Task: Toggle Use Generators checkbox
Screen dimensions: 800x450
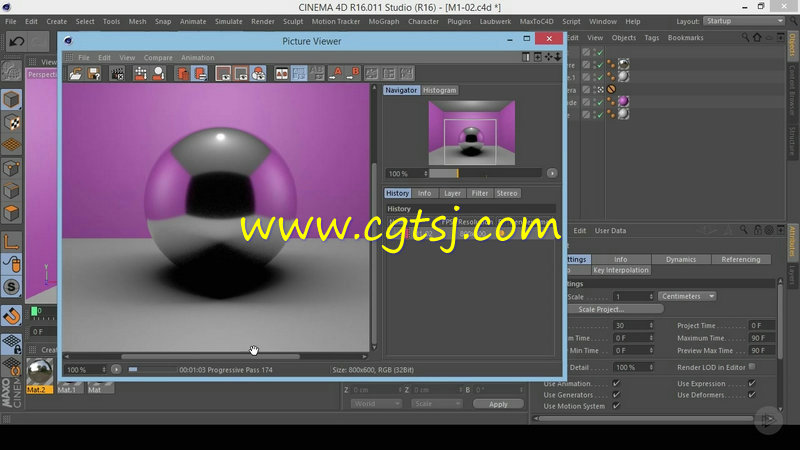Action: (616, 394)
